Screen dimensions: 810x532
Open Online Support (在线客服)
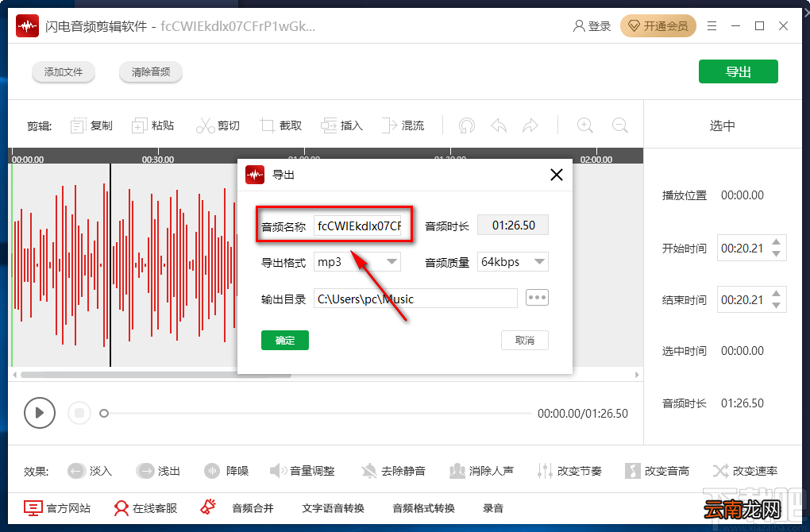(145, 508)
